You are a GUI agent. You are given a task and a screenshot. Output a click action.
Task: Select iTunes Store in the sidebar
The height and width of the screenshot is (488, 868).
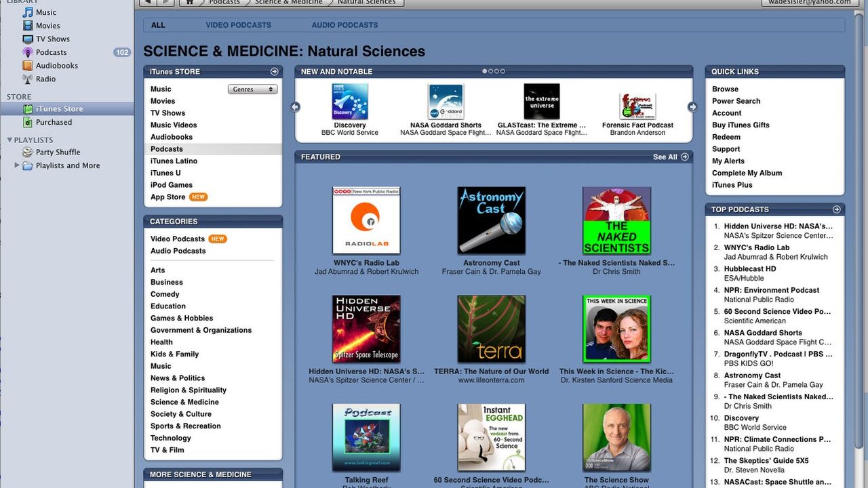pos(59,109)
